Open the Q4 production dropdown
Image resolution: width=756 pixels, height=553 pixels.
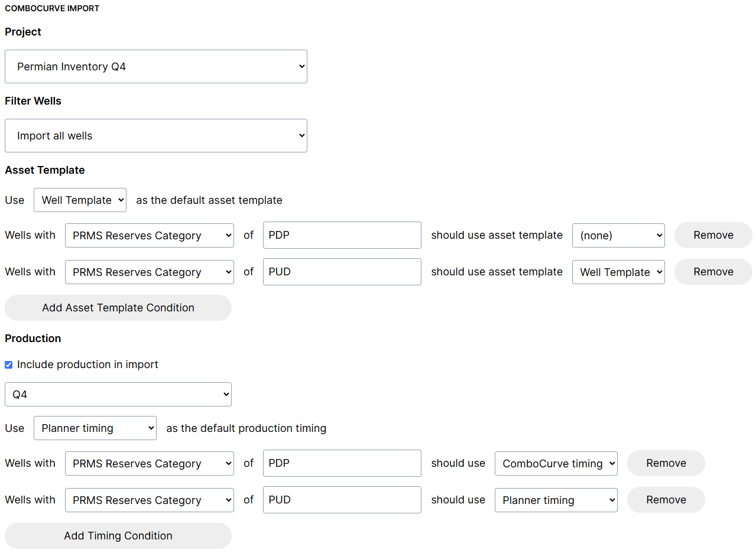pyautogui.click(x=118, y=394)
